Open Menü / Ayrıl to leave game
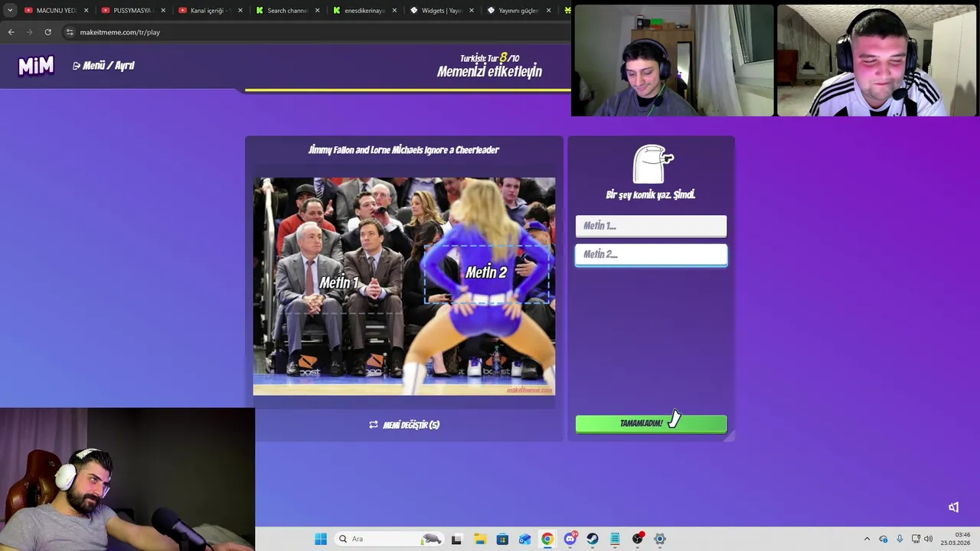980x551 pixels. coord(103,66)
